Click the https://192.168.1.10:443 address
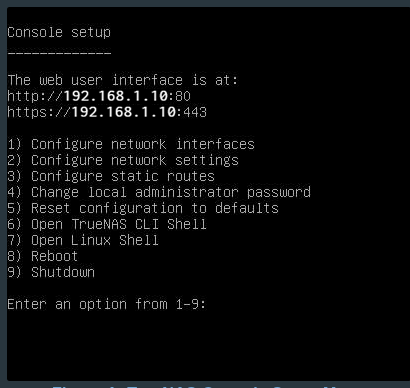Image resolution: width=410 pixels, height=388 pixels. (x=107, y=112)
